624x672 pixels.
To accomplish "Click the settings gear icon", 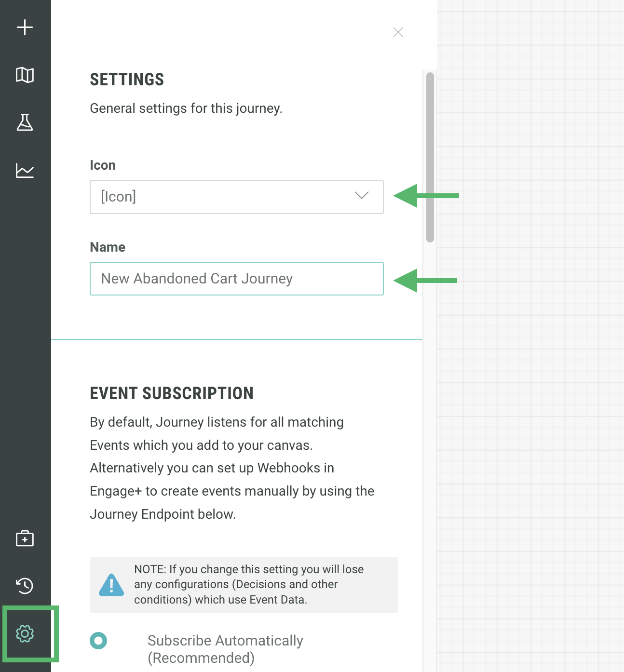I will 25,633.
